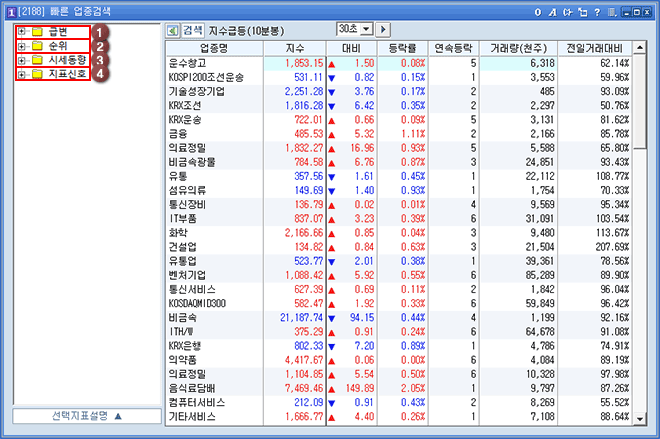Screen dimensions: 660x439
Task: Click the 'A' font icon in title bar
Action: point(553,10)
